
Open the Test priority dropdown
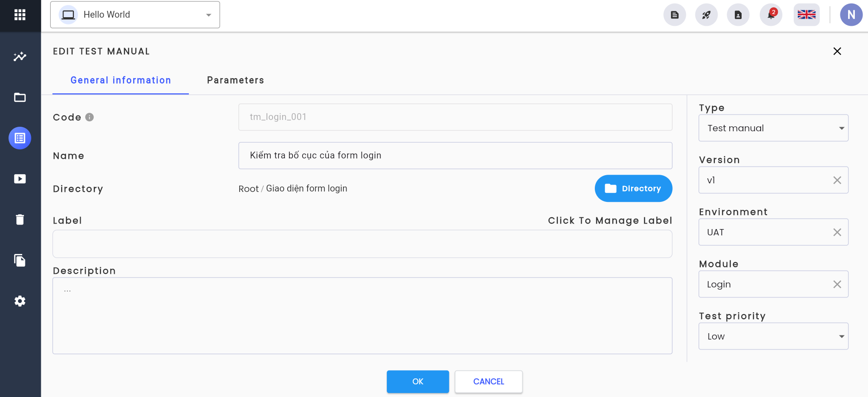[x=773, y=336]
